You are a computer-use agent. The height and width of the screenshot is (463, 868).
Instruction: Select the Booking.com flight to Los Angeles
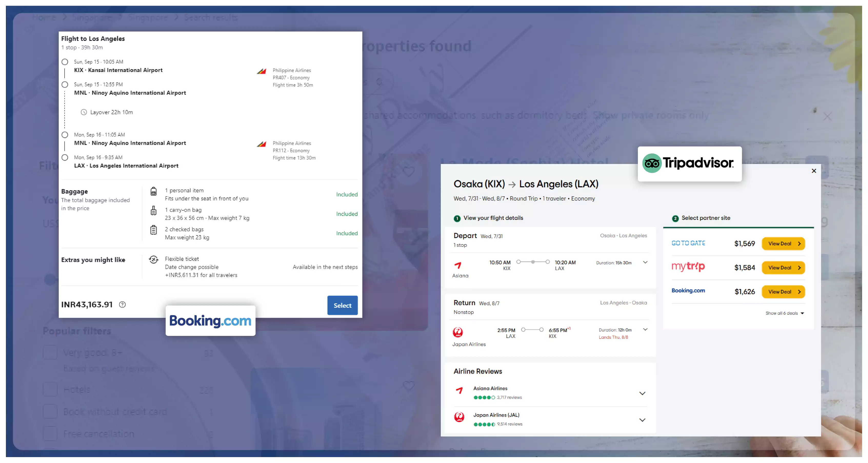pyautogui.click(x=342, y=305)
